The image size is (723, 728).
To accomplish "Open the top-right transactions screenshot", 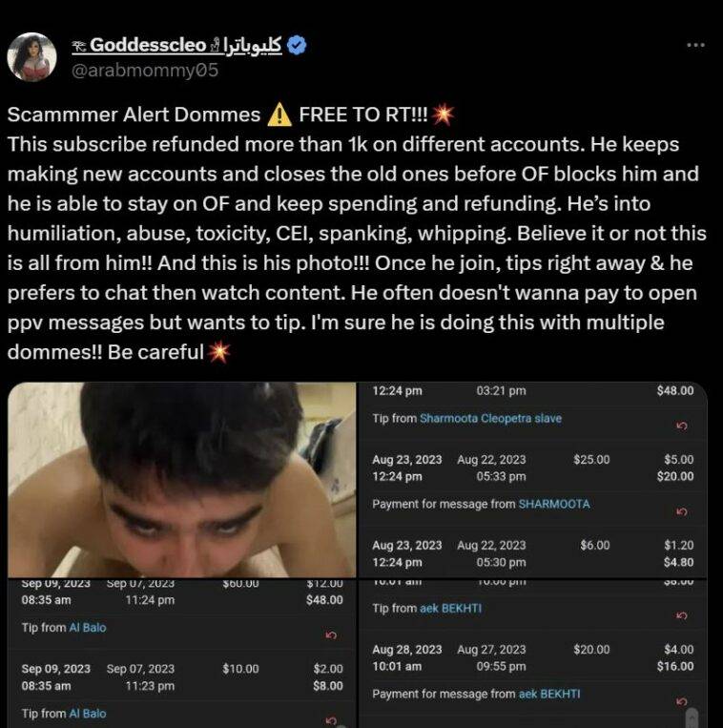I will (x=532, y=479).
